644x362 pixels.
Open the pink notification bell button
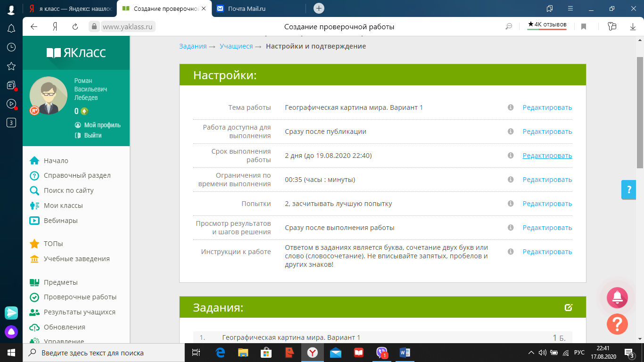tap(617, 297)
